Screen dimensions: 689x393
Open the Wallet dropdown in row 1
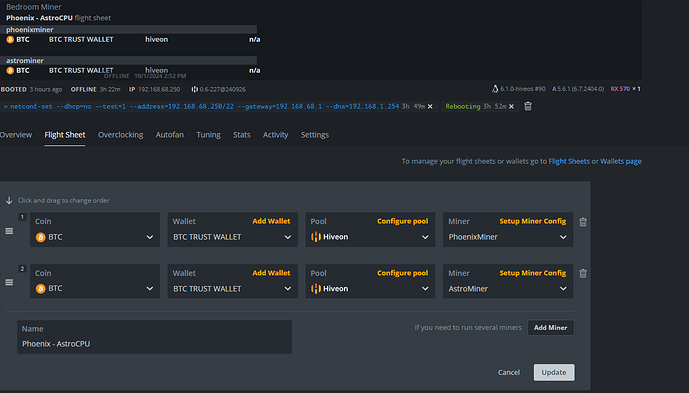pyautogui.click(x=232, y=237)
